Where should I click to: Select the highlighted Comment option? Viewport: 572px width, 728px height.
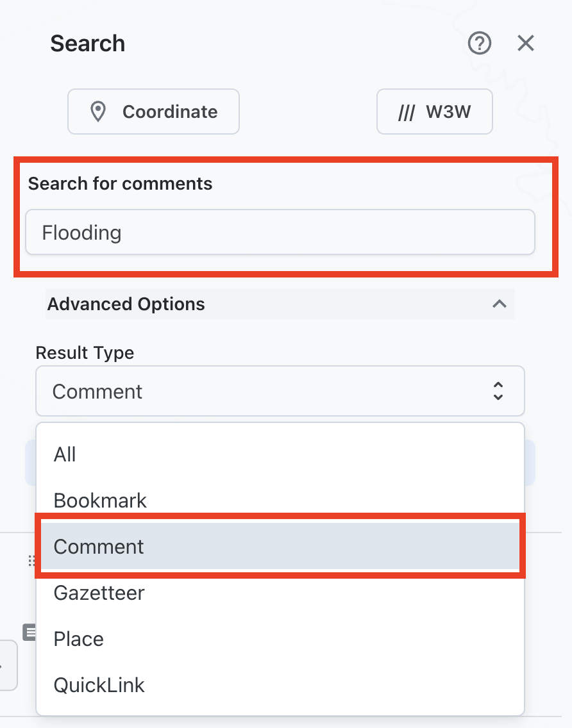[99, 547]
